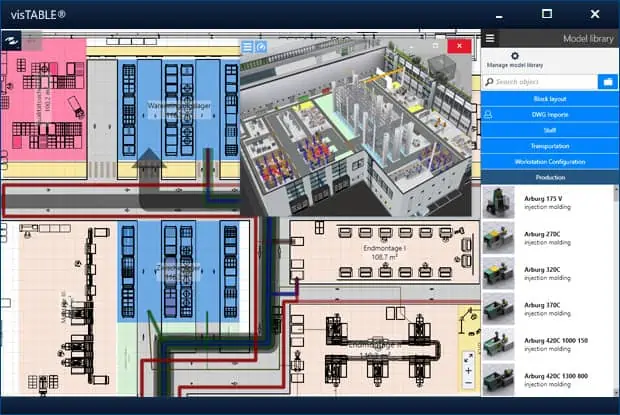Select the Arburg 175 V thumbnail

pos(498,202)
